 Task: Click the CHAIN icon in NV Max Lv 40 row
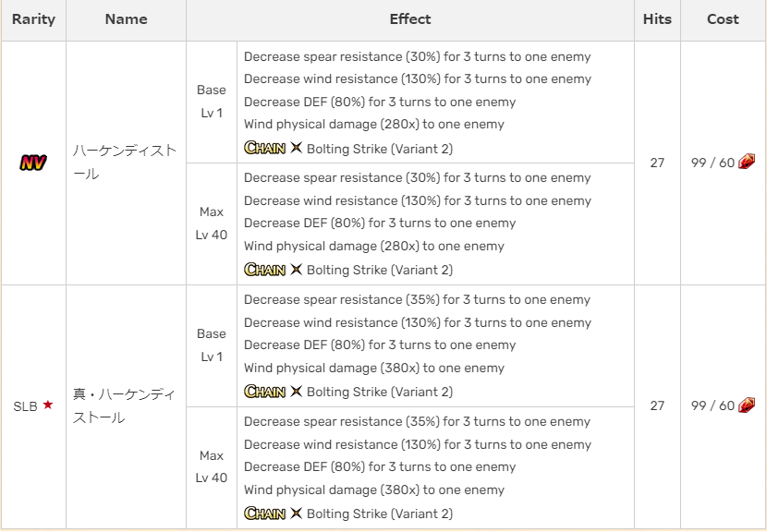click(264, 270)
